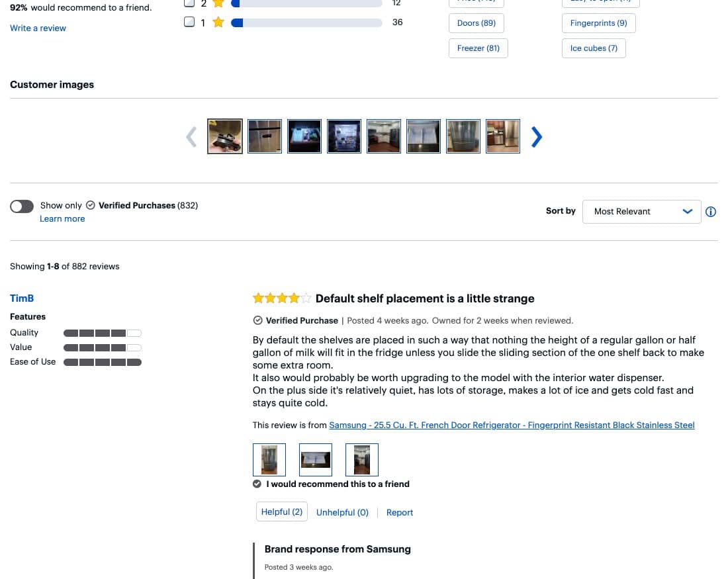
Task: Filter reviews by Freezer (81) tag
Action: (478, 48)
